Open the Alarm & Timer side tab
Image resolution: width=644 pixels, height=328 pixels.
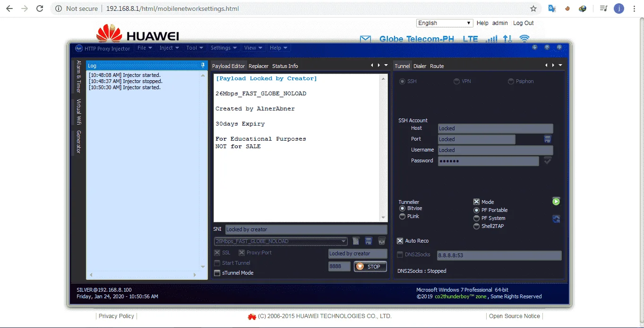(x=79, y=76)
